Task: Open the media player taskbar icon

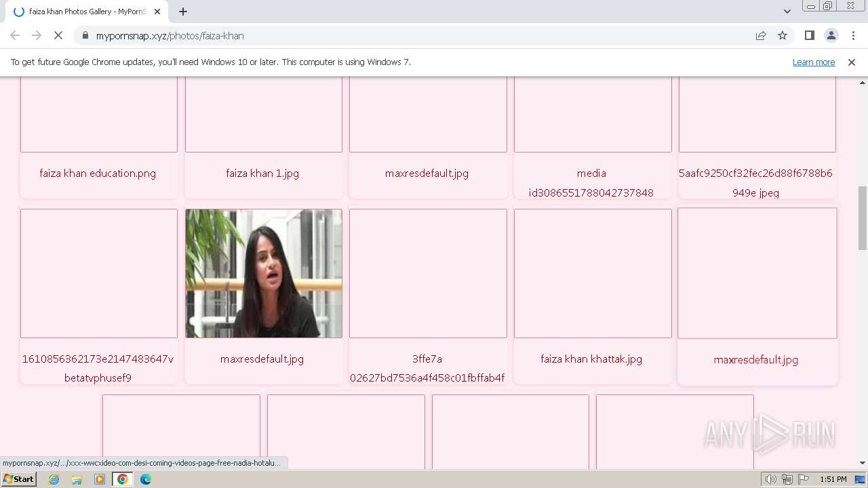Action: click(x=100, y=479)
